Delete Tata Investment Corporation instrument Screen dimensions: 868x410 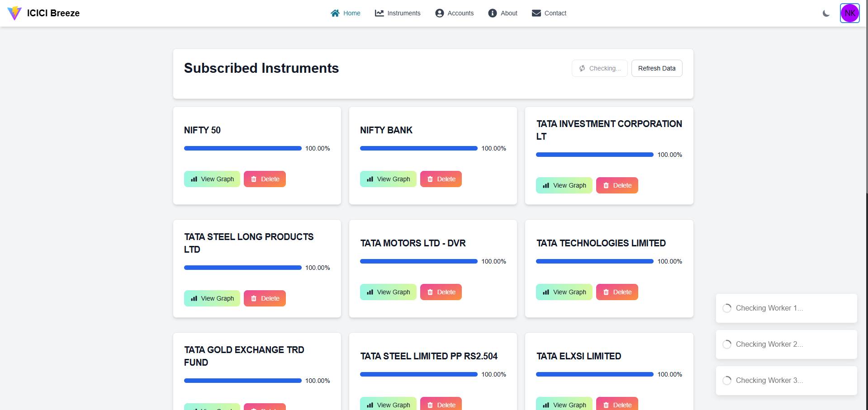click(617, 185)
